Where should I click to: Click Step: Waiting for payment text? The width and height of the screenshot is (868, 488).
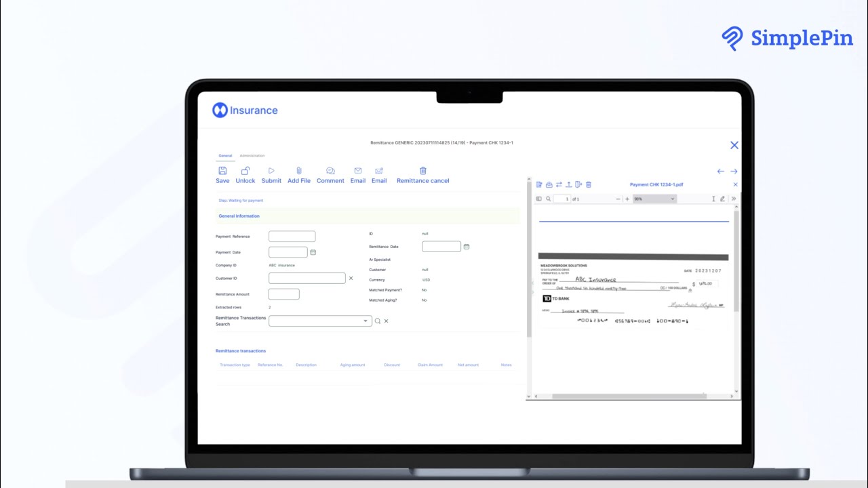coord(241,201)
